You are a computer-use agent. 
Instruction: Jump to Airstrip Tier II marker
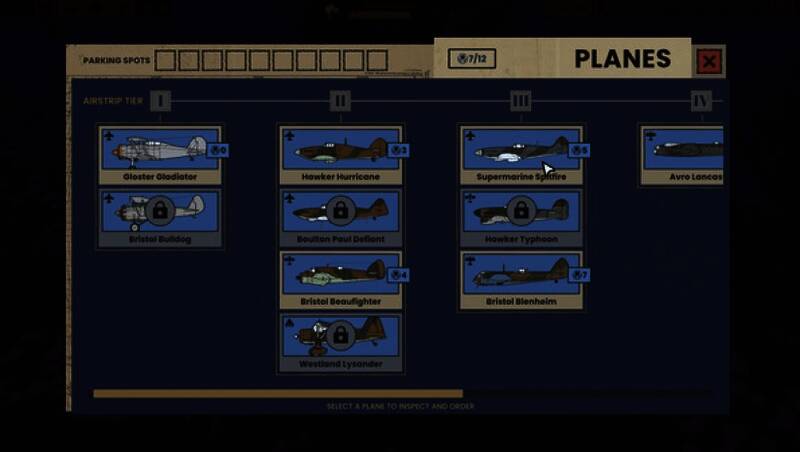coord(340,101)
